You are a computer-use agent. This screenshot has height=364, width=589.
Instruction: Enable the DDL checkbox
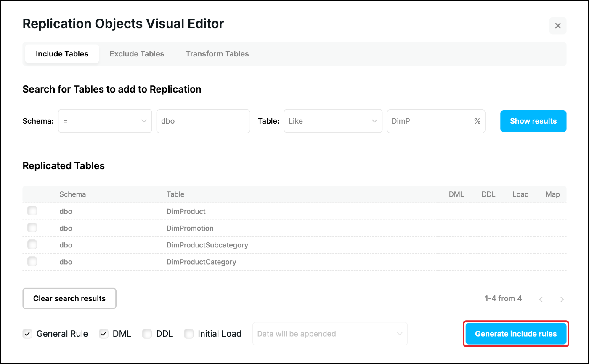(147, 334)
